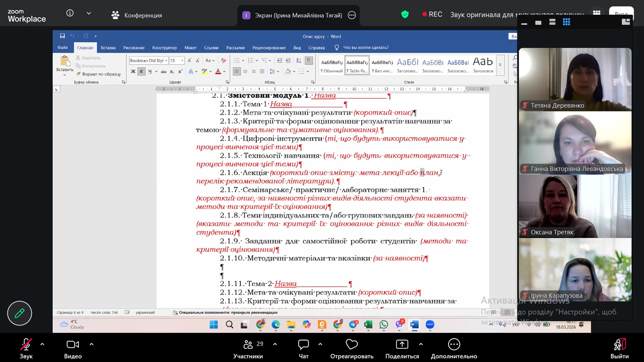Select Оксана Третяк video thumbnail

pos(575,206)
